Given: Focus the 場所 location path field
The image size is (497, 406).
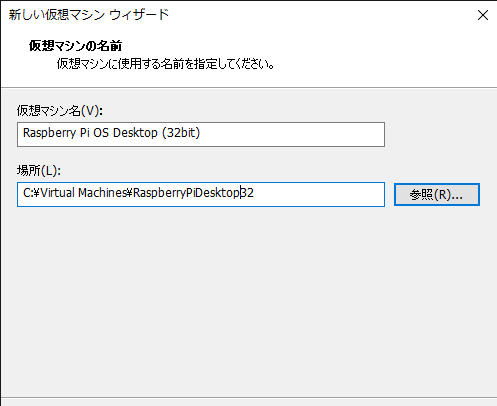Looking at the screenshot, I should point(201,194).
